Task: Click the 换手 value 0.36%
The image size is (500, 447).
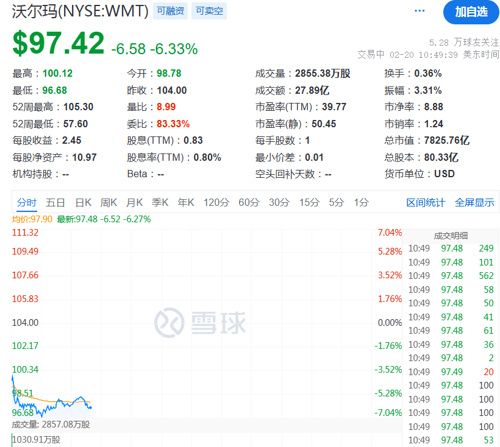Action: pos(428,73)
